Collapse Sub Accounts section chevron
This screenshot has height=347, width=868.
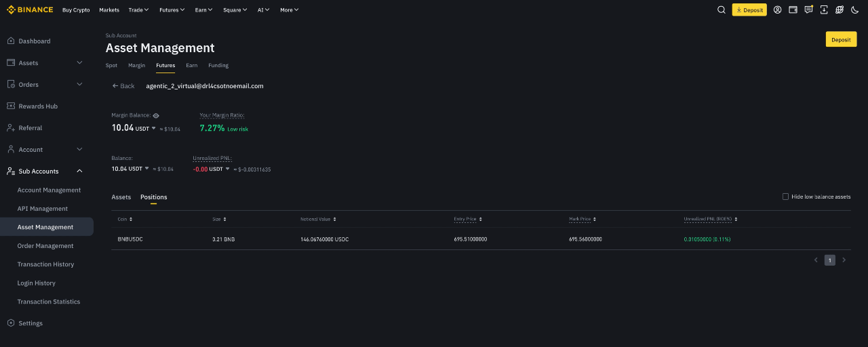pos(79,171)
